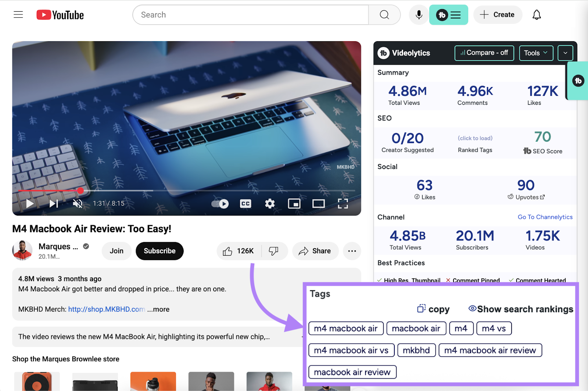The width and height of the screenshot is (588, 391).
Task: Open the YouTube hamburger menu
Action: [x=18, y=14]
